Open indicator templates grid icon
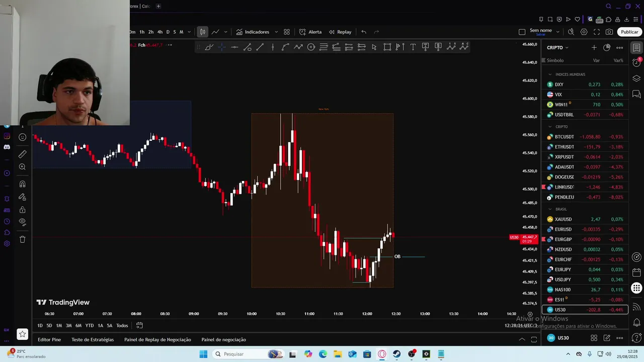Viewport: 644px width, 362px height. point(287,32)
